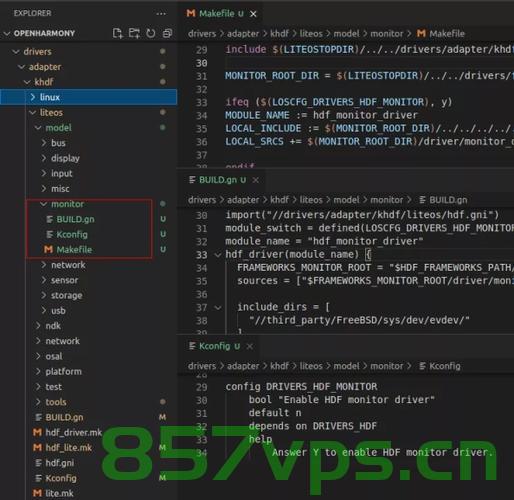
Task: Click 'ifeq ($(LOSCFG_DRIVERS_HDF_MONITOR), y)' line
Action: pos(339,102)
